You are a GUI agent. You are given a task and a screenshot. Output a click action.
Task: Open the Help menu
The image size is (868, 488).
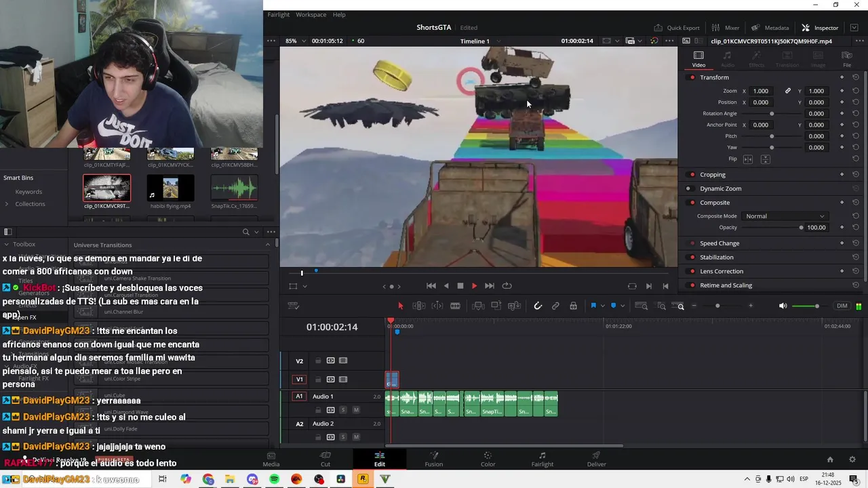pyautogui.click(x=339, y=14)
